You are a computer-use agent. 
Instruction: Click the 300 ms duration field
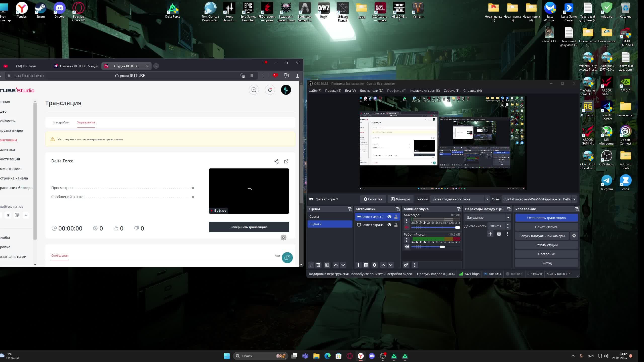(497, 226)
